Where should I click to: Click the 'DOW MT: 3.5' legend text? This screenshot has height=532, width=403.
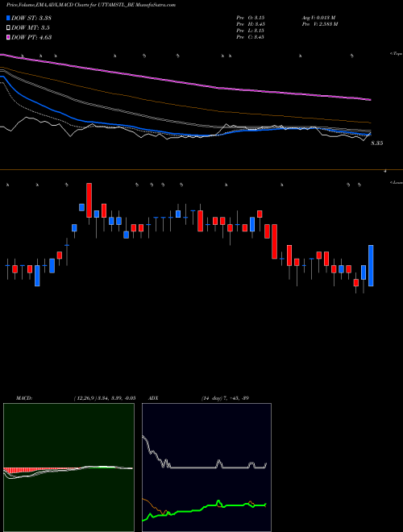click(x=30, y=28)
